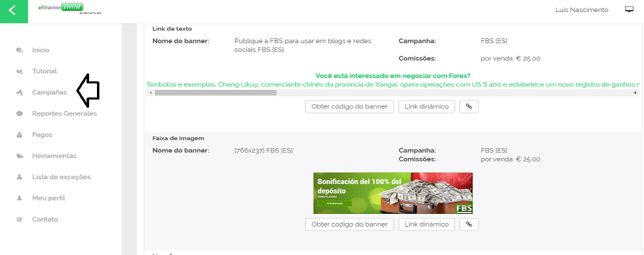Click the Luis Nascimento user name

[582, 10]
